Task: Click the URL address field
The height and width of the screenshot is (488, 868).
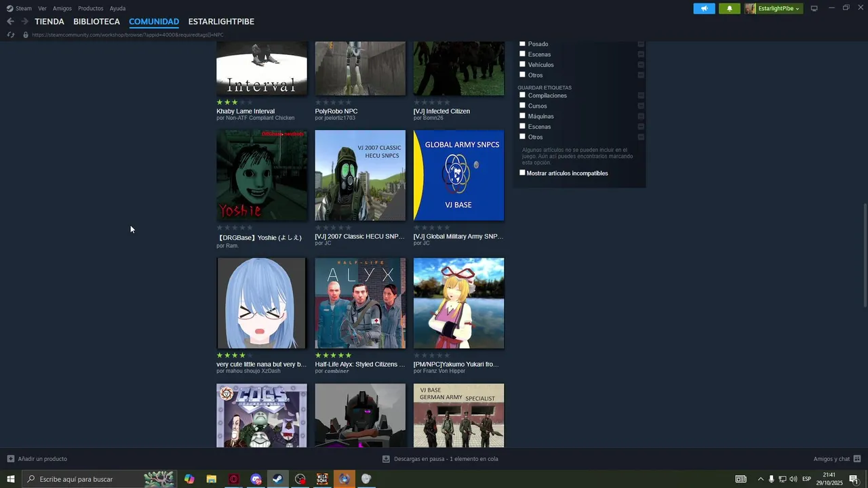Action: coord(127,35)
